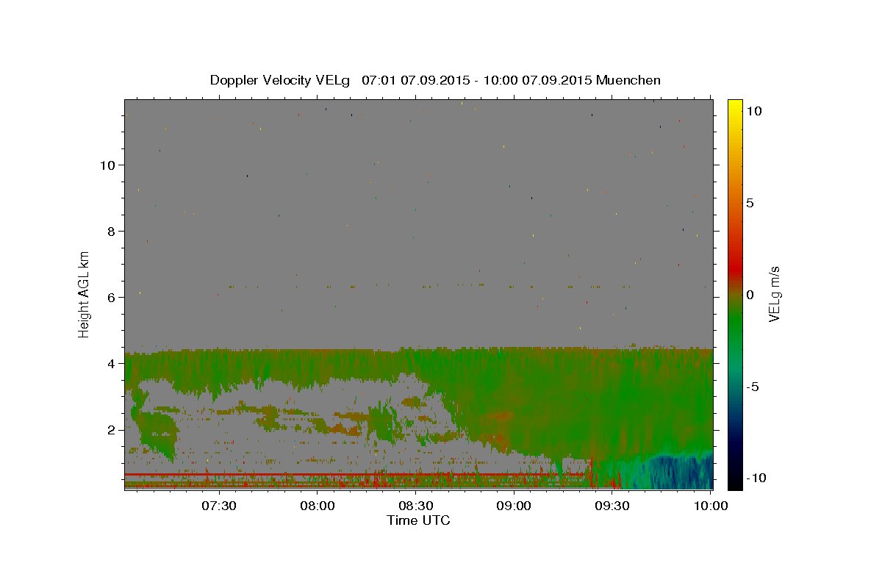Click the colorbar value '-5'
Image resolution: width=882 pixels, height=588 pixels.
click(753, 387)
